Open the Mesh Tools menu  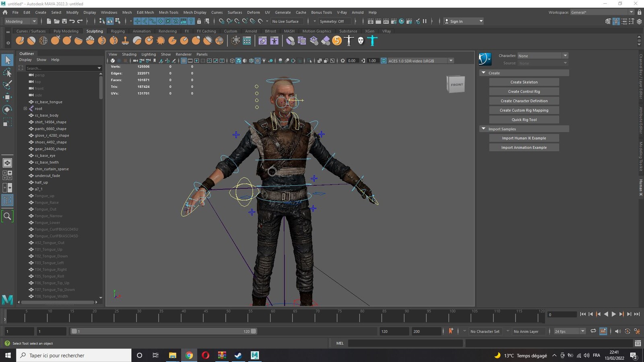click(168, 12)
